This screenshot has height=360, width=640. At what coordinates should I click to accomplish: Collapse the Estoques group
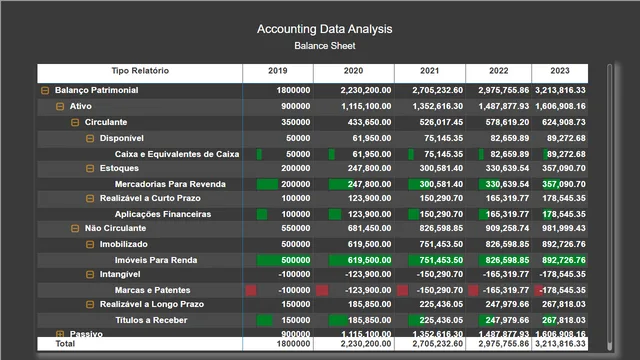tap(90, 168)
